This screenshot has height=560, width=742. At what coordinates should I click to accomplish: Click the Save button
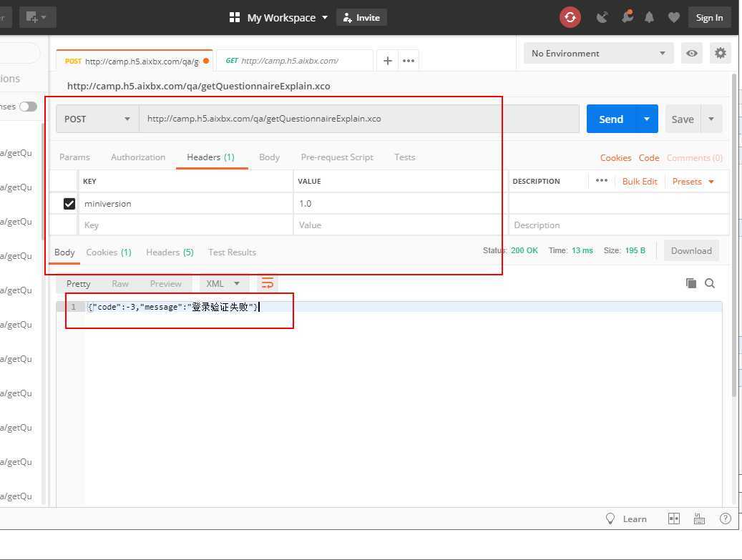[683, 119]
